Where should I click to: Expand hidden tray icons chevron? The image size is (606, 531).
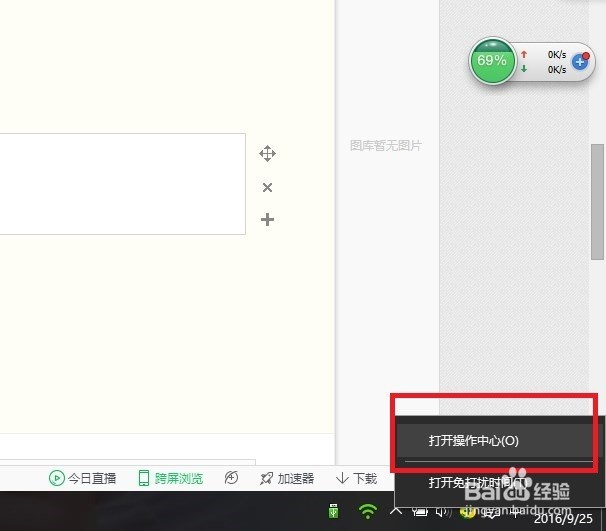click(x=396, y=511)
